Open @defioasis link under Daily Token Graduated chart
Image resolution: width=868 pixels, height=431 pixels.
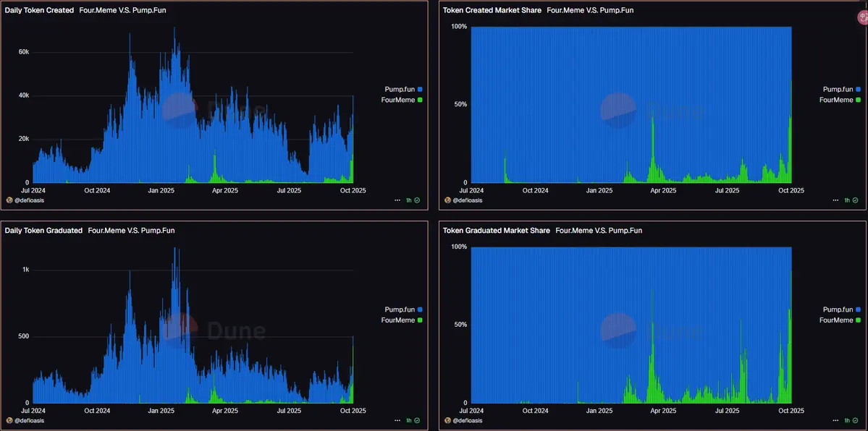tap(30, 420)
